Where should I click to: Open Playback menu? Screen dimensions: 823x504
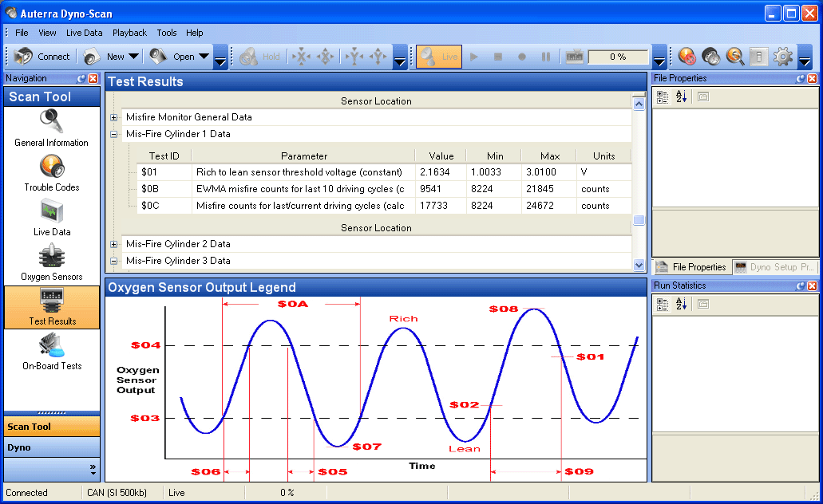point(129,33)
